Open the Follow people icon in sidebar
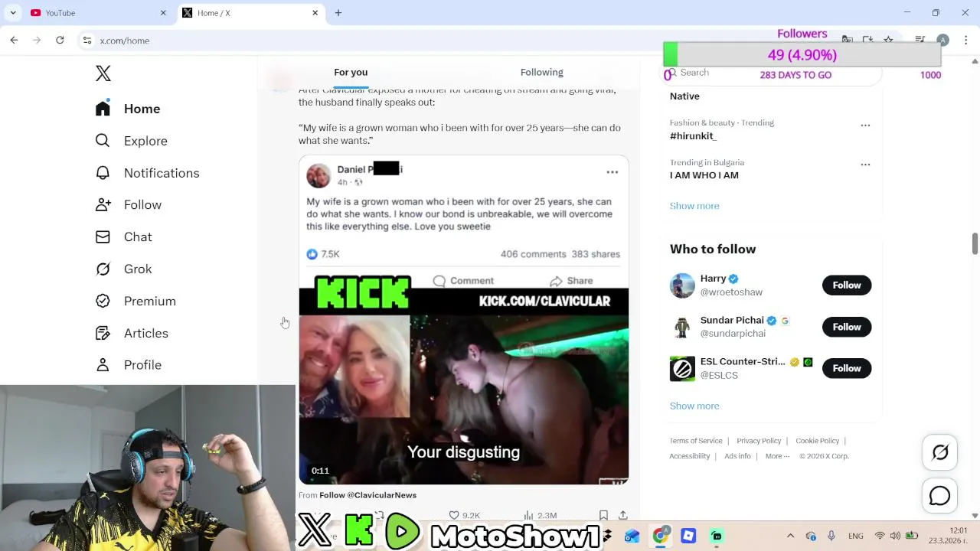Image resolution: width=980 pixels, height=551 pixels. coord(103,205)
